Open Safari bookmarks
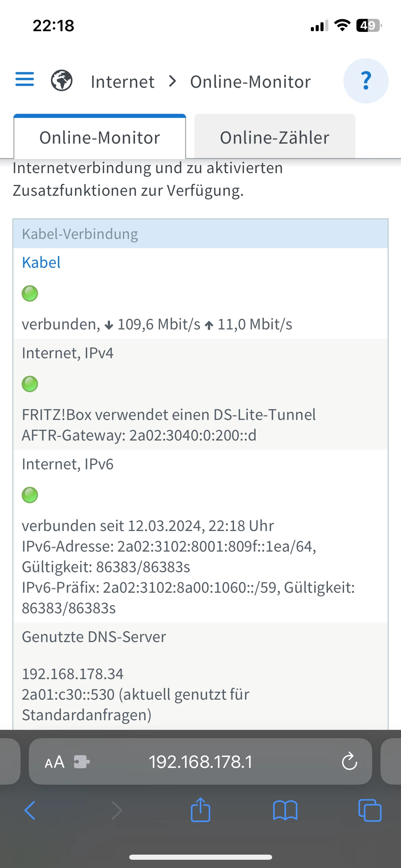The width and height of the screenshot is (401, 868). 285,810
